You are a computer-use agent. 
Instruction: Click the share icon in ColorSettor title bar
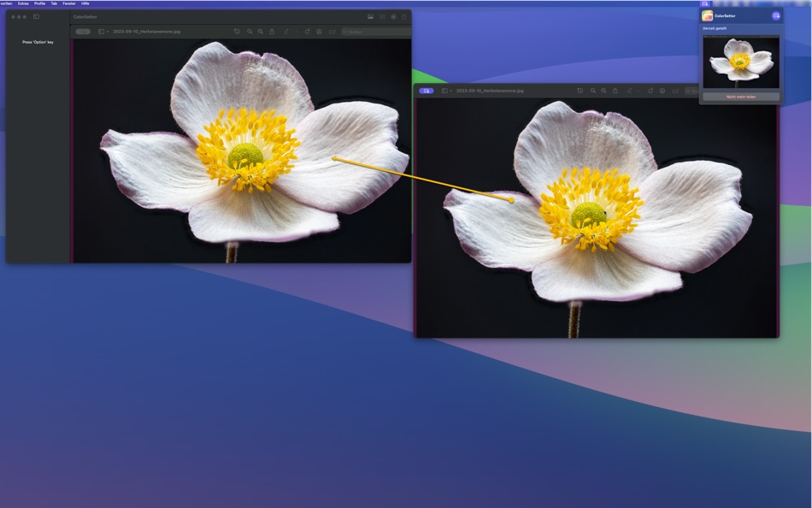[404, 16]
